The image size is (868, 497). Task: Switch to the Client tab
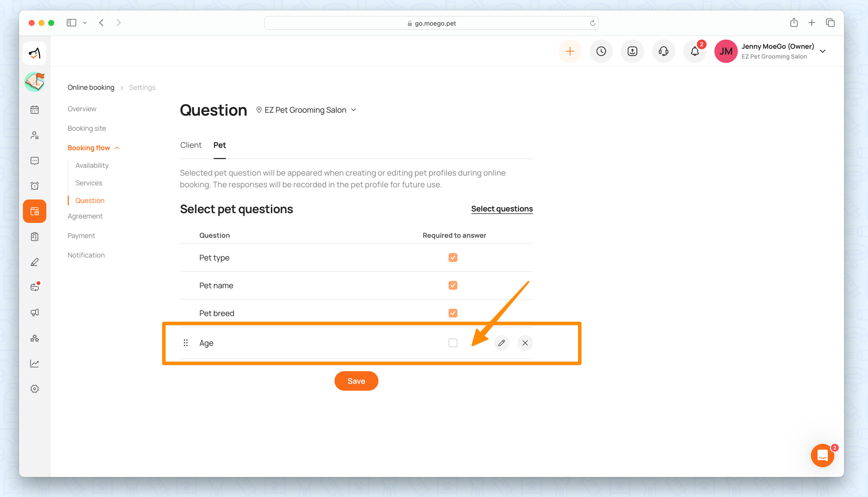191,145
